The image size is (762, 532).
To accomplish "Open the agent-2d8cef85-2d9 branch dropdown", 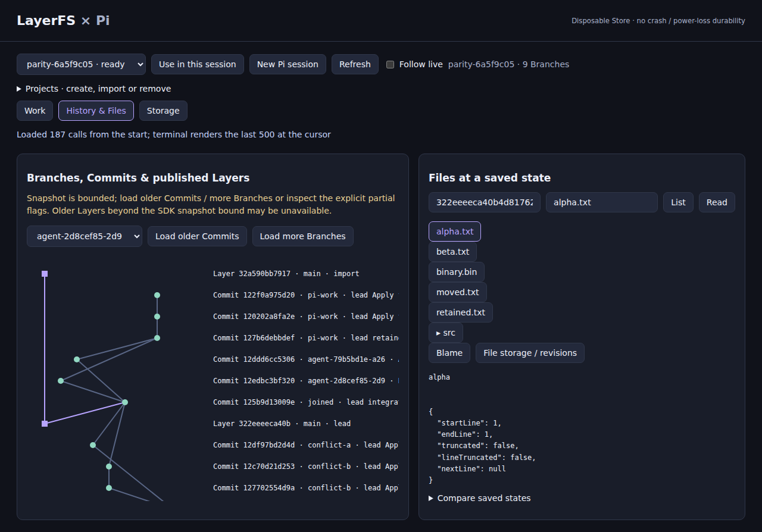I will tap(85, 236).
